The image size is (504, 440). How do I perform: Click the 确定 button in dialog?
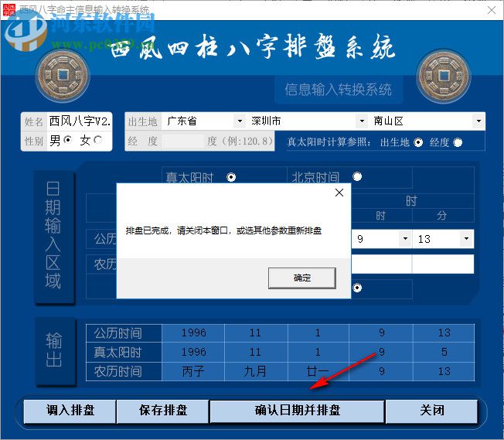coord(301,278)
